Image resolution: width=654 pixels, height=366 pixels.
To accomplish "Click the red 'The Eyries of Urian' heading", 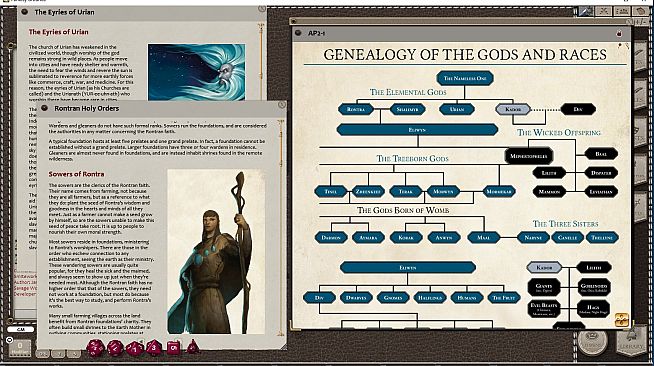I will click(x=58, y=32).
